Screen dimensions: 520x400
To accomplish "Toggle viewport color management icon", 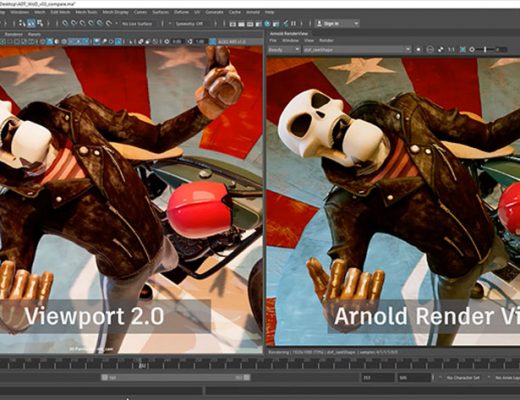I will (x=212, y=42).
